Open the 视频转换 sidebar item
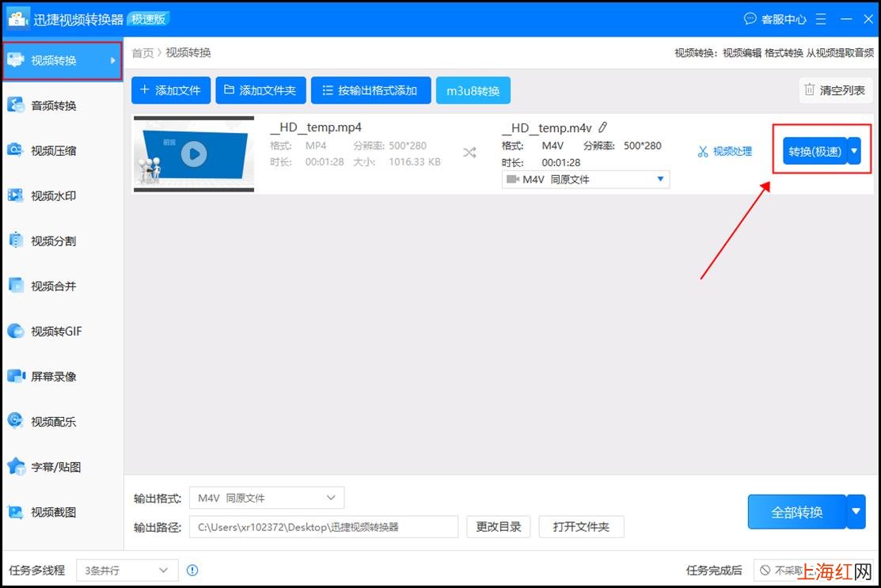The height and width of the screenshot is (588, 881). coord(63,60)
